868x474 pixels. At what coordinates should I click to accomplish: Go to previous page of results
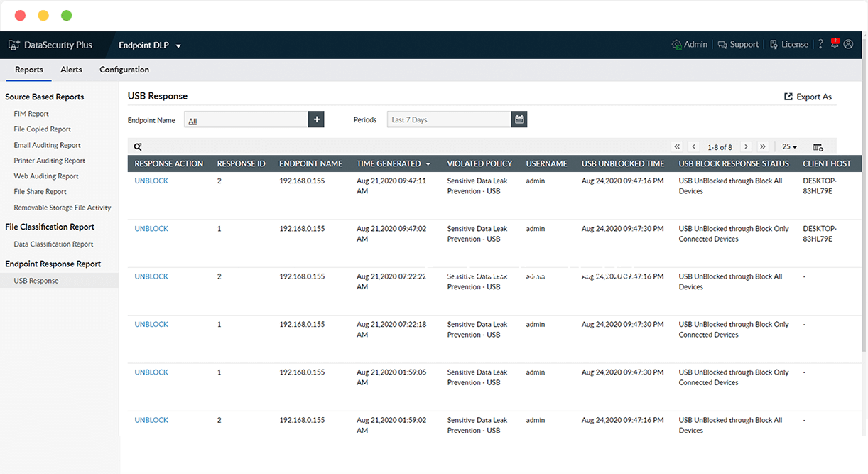click(694, 147)
